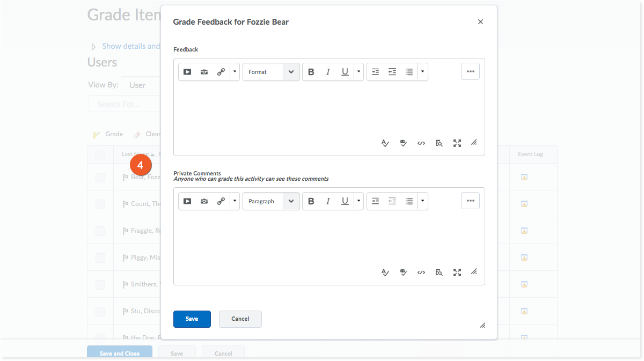Image resolution: width=644 pixels, height=361 pixels.
Task: Check the select-all users checkbox in header
Action: 100,154
